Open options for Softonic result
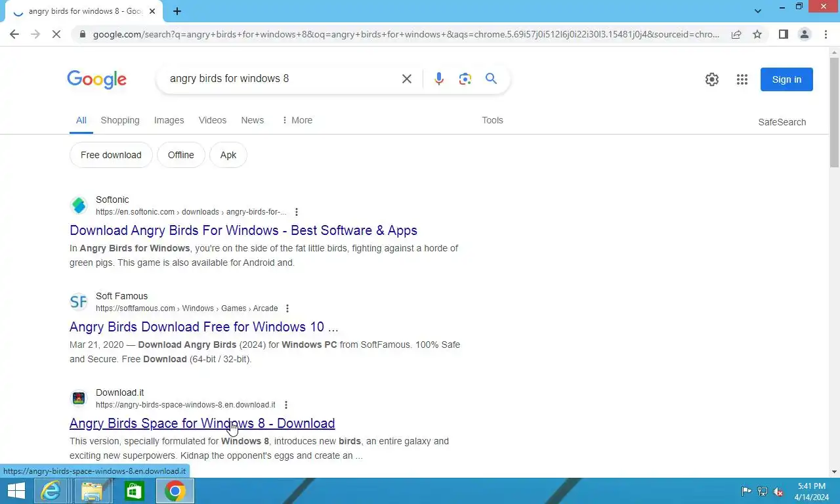This screenshot has width=840, height=504. 297,212
